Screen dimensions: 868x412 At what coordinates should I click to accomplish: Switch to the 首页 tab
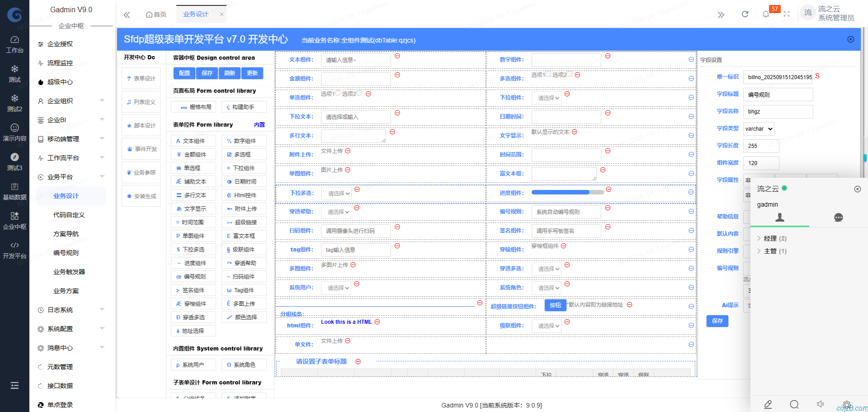pyautogui.click(x=156, y=14)
